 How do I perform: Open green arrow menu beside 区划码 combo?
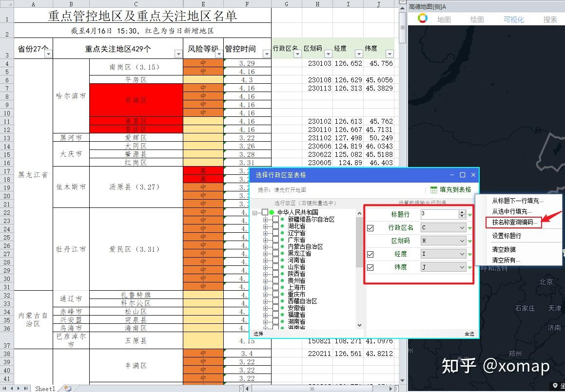(470, 241)
